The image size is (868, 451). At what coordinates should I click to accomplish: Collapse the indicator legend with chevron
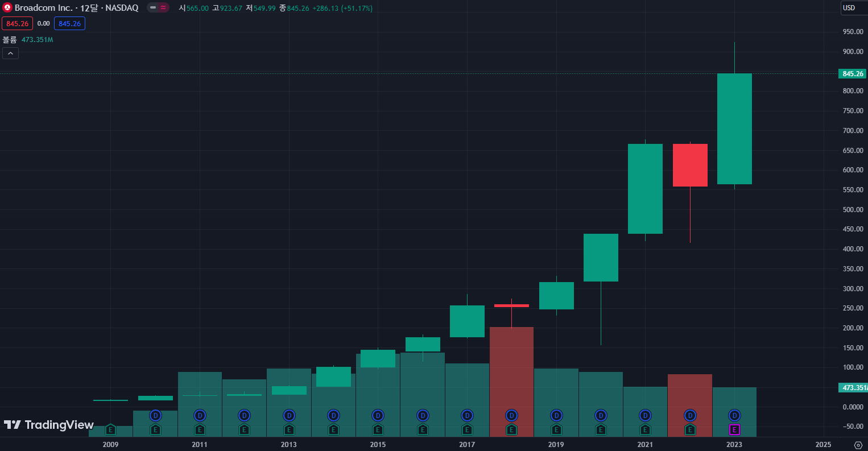[10, 53]
